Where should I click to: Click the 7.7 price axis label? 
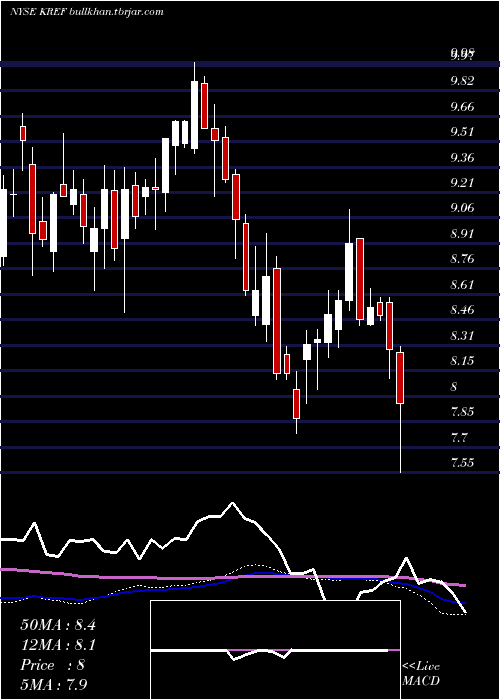459,437
